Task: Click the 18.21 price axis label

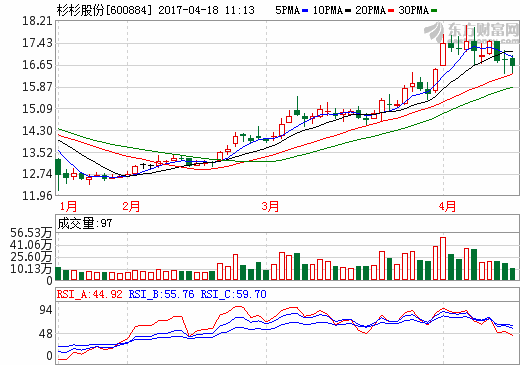Action: [x=37, y=21]
